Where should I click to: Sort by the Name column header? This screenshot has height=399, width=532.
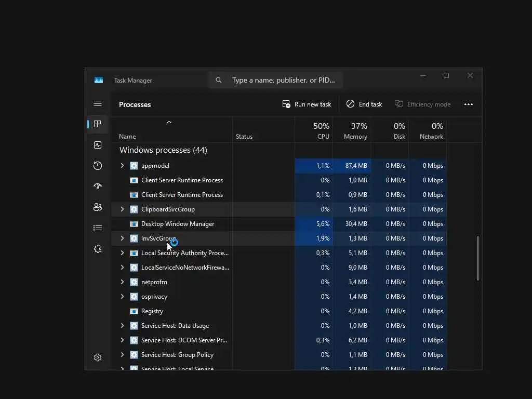172,130
